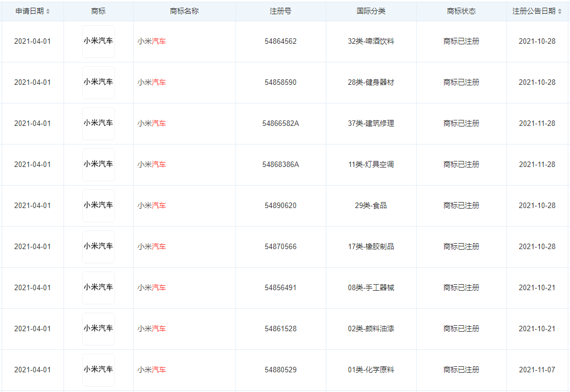Click registration number 54868386A
Image resolution: width=570 pixels, height=392 pixels.
coord(281,165)
